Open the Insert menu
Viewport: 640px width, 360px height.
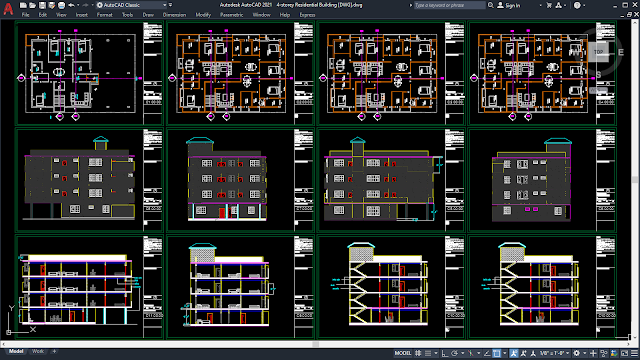pyautogui.click(x=82, y=15)
